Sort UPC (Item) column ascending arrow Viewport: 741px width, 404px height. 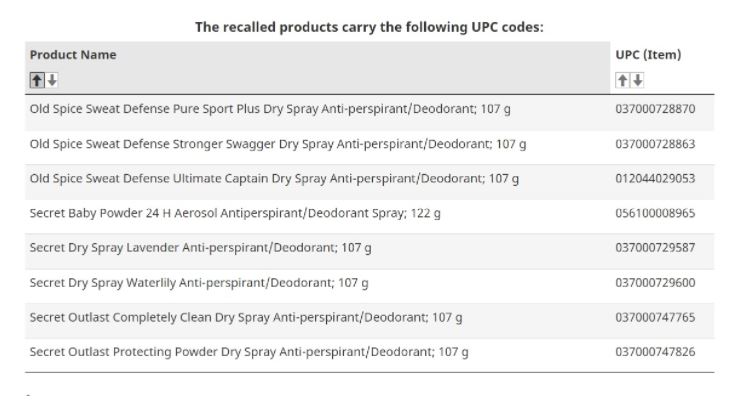[x=621, y=79]
